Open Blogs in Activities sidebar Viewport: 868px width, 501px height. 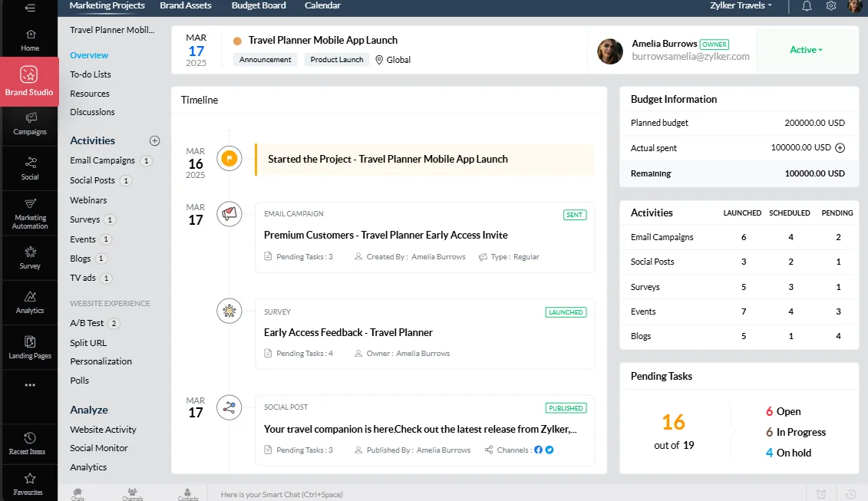point(81,259)
